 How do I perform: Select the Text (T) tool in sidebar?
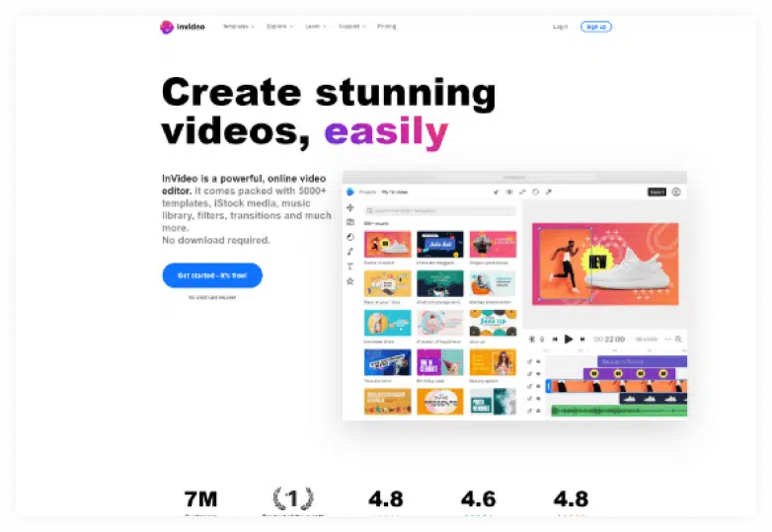coord(350,266)
